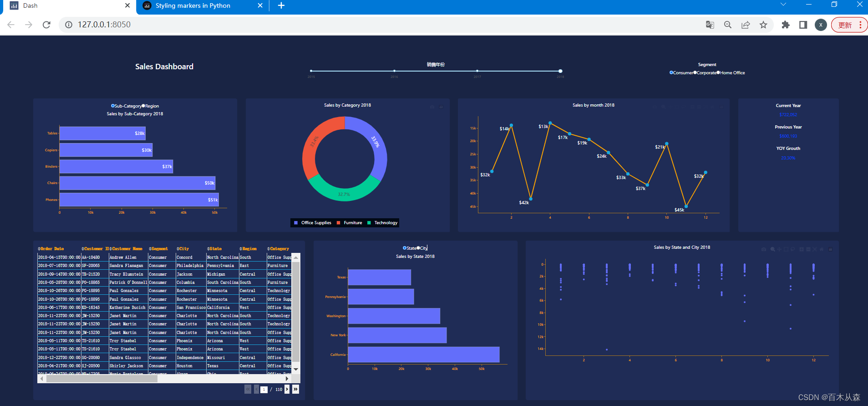Image resolution: width=868 pixels, height=406 pixels.
Task: Toggle Technology legend entry
Action: click(x=382, y=223)
